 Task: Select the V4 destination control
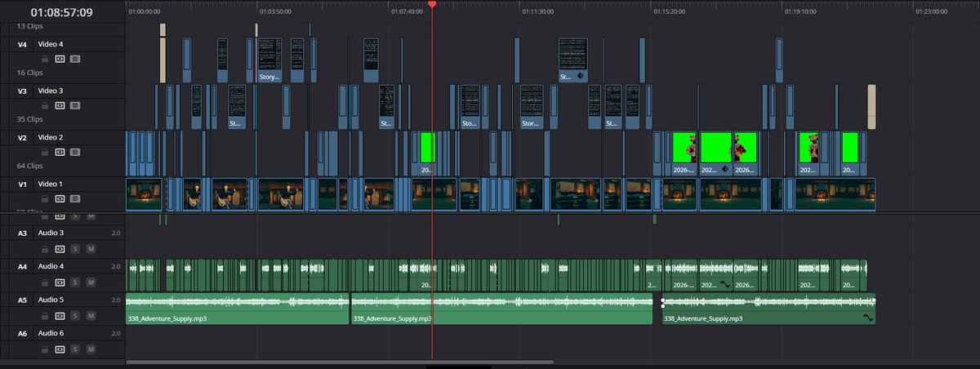(x=23, y=44)
